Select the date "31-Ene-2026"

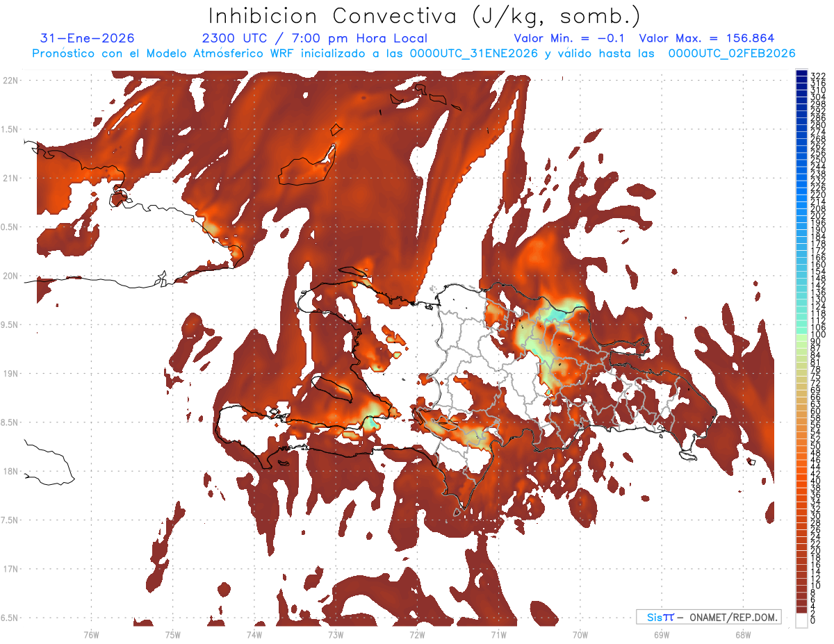tap(88, 38)
